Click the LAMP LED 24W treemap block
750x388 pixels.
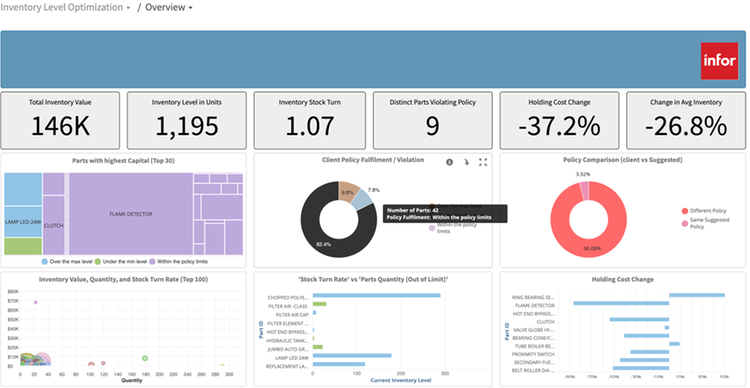click(23, 222)
